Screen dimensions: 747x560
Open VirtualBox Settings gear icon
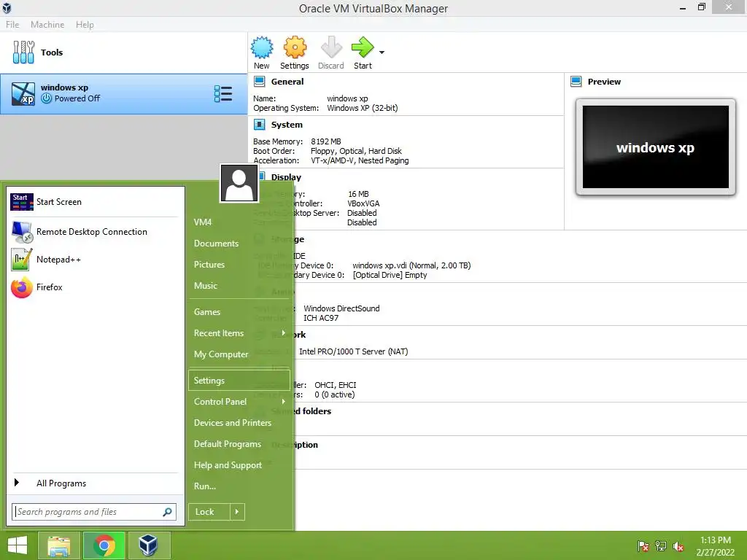tap(295, 47)
